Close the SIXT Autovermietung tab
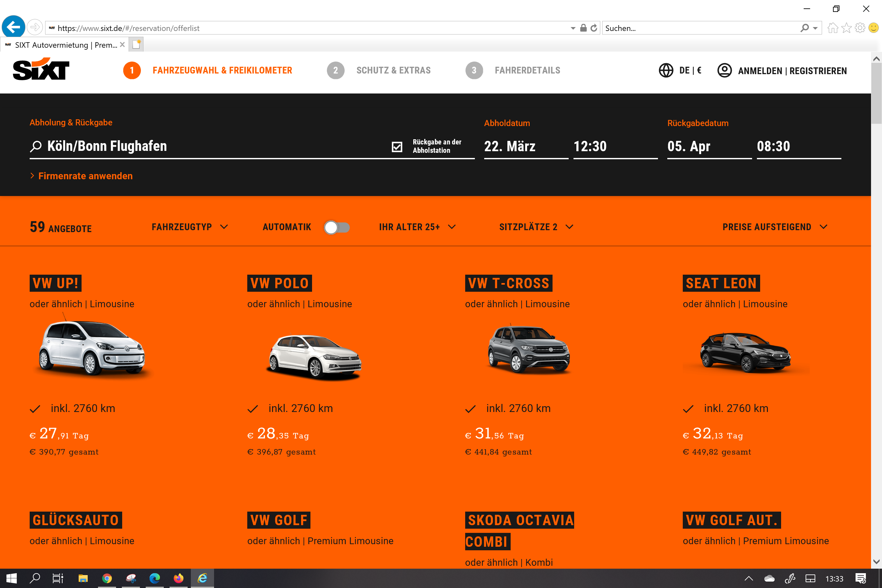This screenshot has width=882, height=588. coord(122,44)
